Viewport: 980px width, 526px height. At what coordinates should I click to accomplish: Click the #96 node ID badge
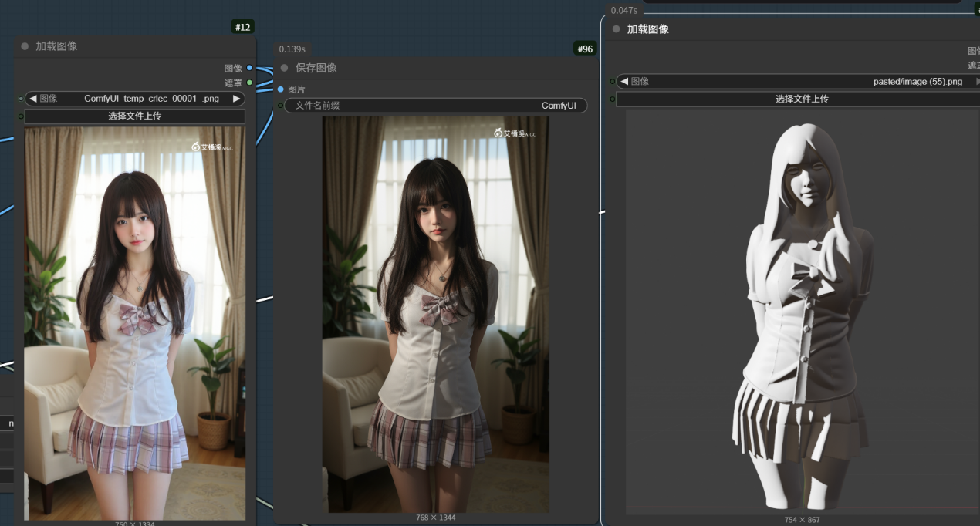[585, 49]
